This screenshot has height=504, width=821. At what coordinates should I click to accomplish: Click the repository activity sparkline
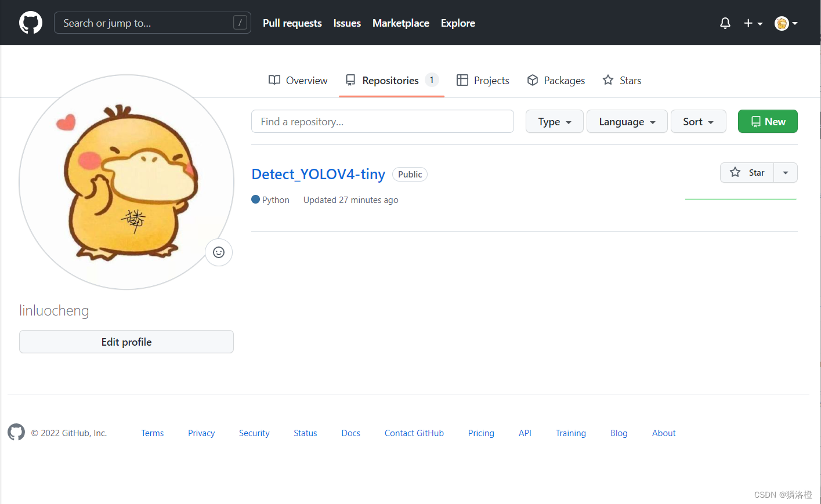[x=741, y=199]
